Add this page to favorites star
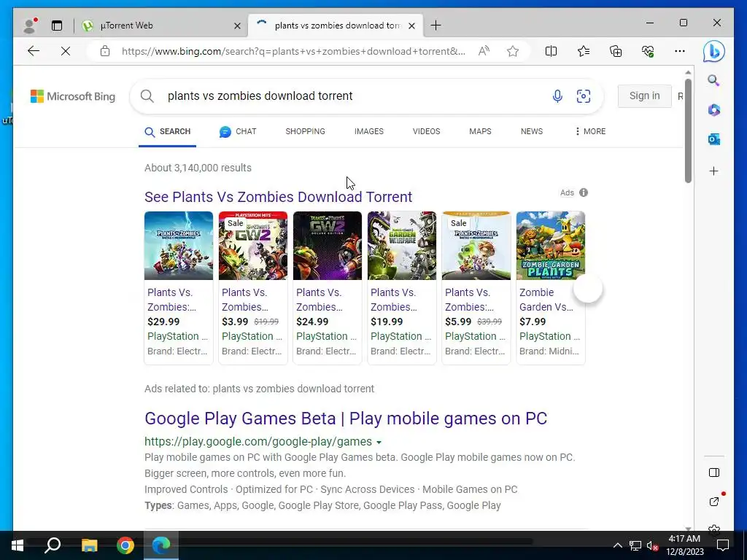This screenshot has width=747, height=560. [x=513, y=51]
